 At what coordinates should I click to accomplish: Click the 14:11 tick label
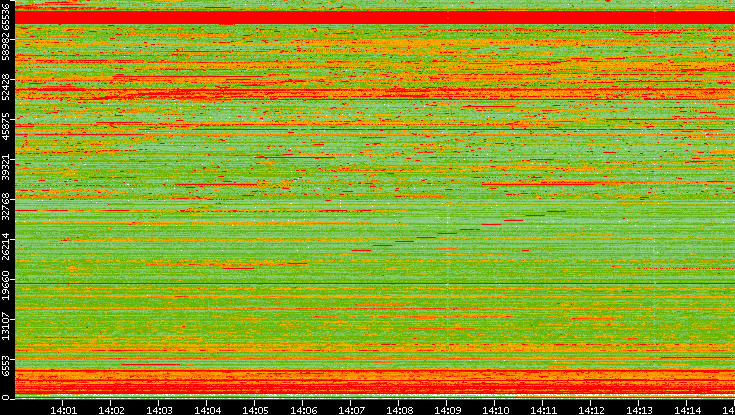click(543, 410)
